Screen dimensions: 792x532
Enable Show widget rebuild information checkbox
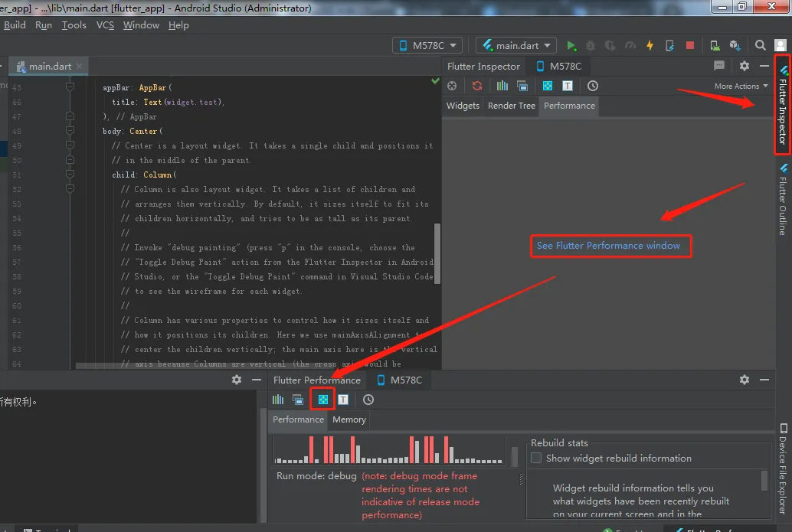tap(536, 458)
